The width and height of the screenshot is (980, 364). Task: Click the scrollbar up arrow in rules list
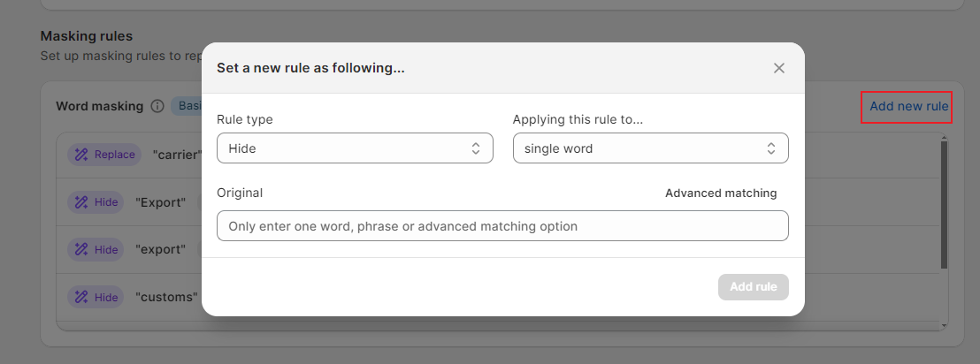point(945,138)
